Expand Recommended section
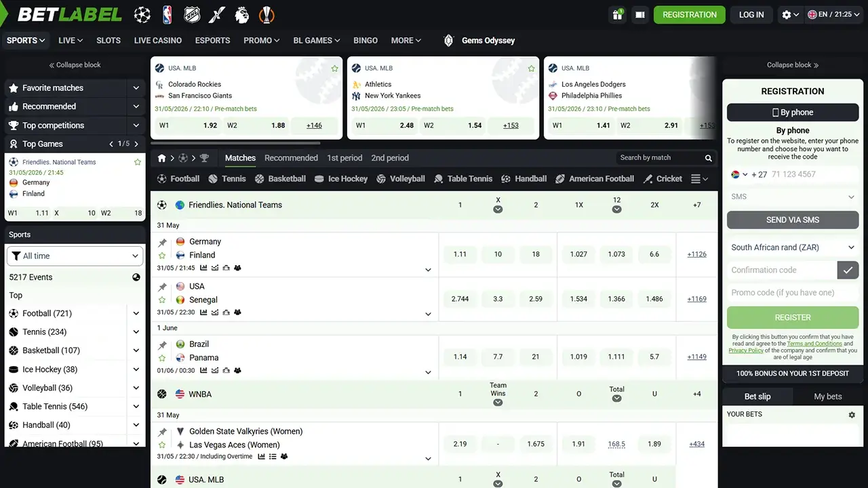 coord(136,106)
